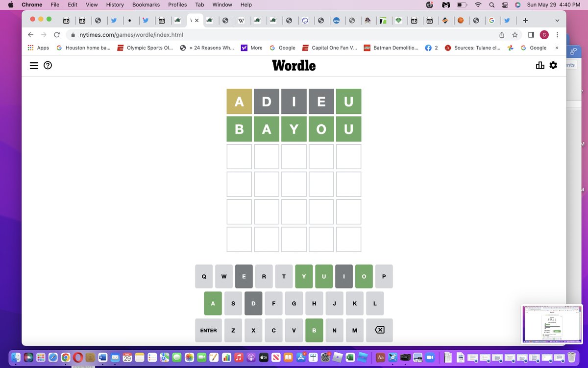The image size is (588, 368).
Task: Click the L key on Wordle keyboard
Action: point(375,303)
